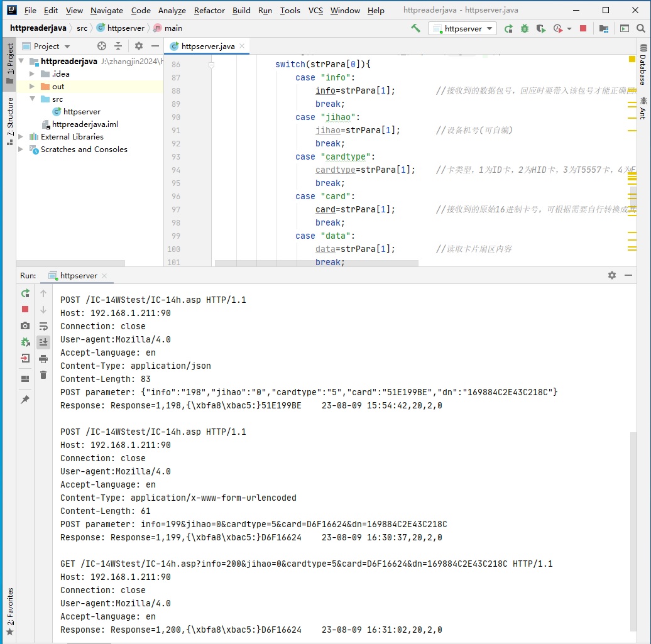Switch to the httpserver.java editor tab
Image resolution: width=651 pixels, height=644 pixels.
[x=207, y=46]
